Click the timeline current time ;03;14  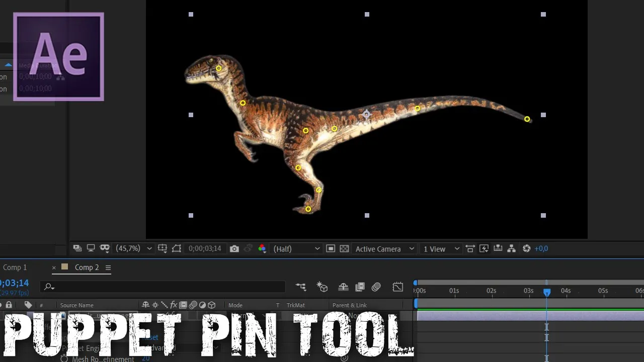pyautogui.click(x=14, y=283)
